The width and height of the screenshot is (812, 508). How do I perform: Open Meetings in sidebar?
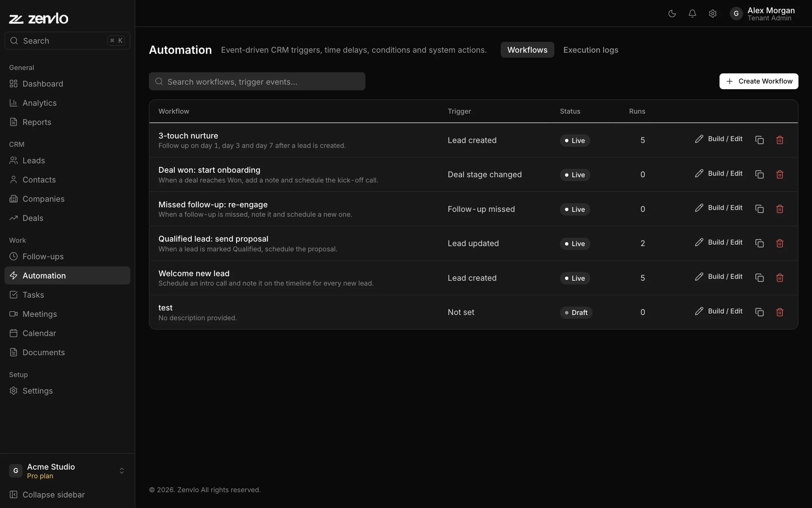coord(67,314)
